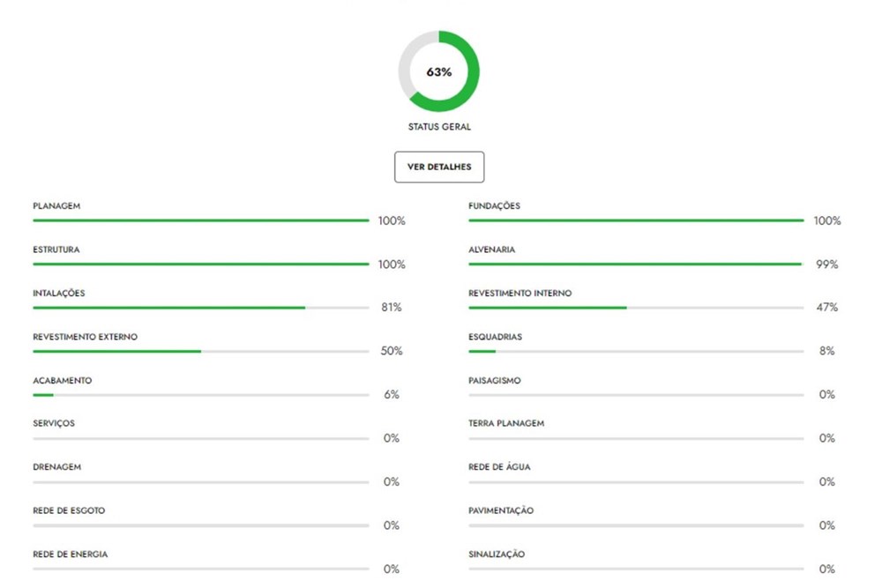Click the DRENAGEM label
Image resolution: width=882 pixels, height=588 pixels.
[56, 467]
